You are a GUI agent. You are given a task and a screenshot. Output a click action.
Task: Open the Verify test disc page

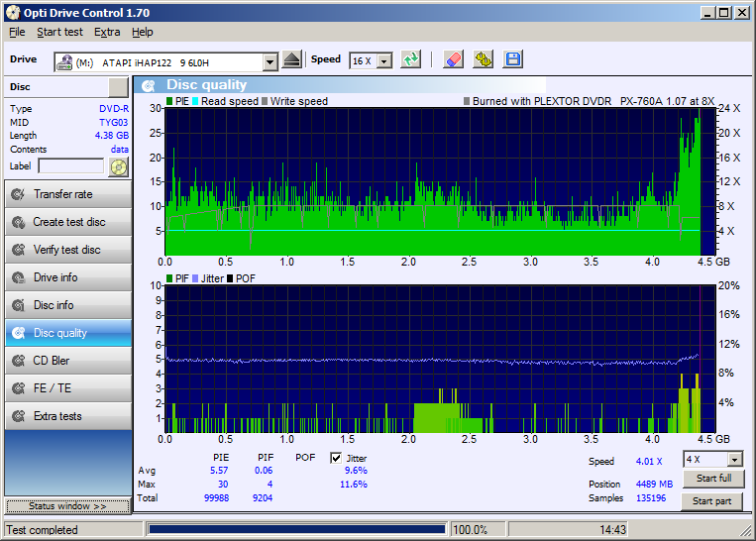click(x=68, y=250)
